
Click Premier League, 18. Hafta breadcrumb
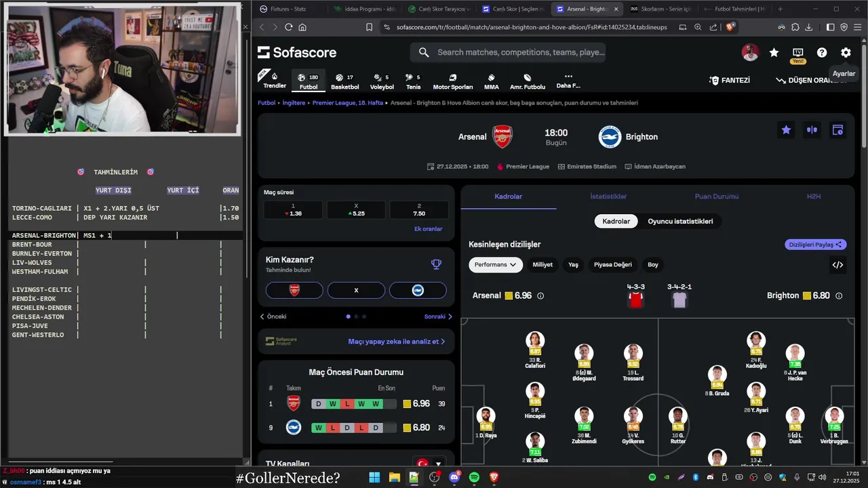347,103
